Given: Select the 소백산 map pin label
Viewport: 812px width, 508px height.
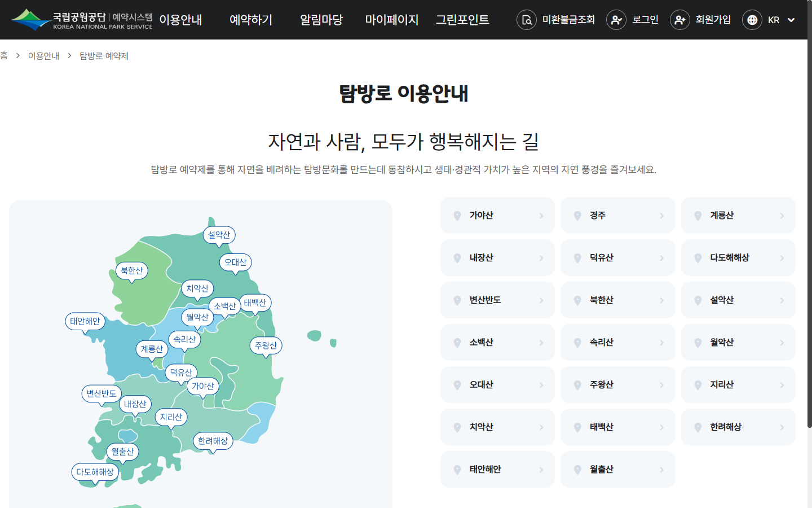Looking at the screenshot, I should pos(224,306).
